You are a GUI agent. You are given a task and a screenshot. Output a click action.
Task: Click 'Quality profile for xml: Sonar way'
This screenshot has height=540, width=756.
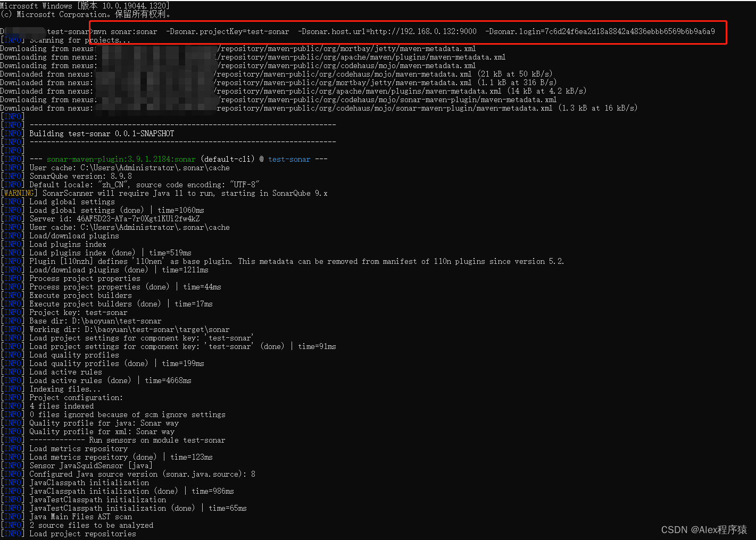(88, 431)
